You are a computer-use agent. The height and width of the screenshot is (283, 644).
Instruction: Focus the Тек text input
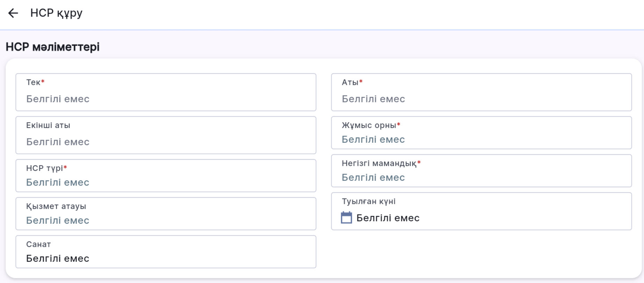pos(166,99)
